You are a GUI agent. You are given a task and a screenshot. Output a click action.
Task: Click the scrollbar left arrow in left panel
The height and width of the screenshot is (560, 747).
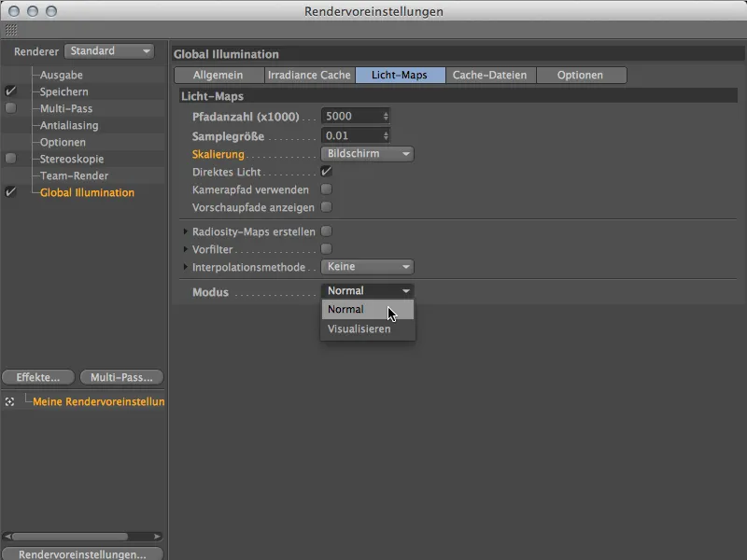(x=7, y=537)
